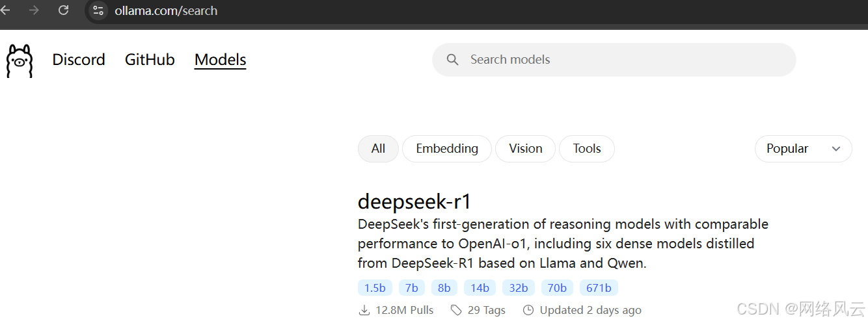Open the Discord link

coord(79,60)
